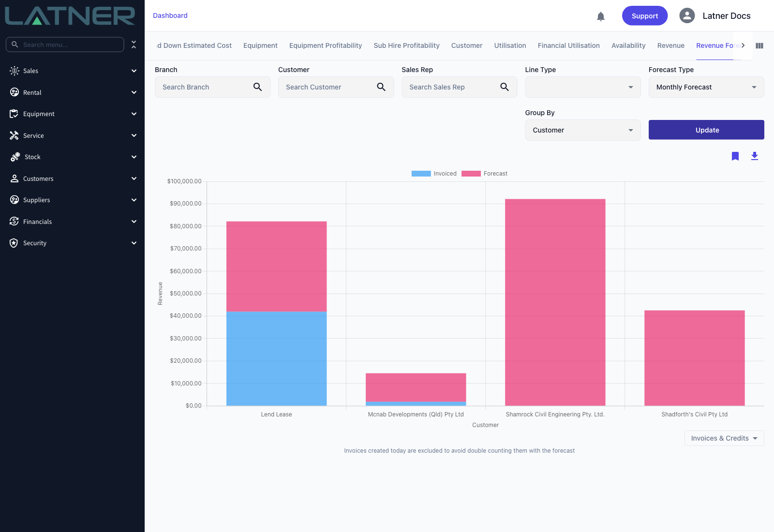Click the Financials sidebar icon

[x=15, y=222]
